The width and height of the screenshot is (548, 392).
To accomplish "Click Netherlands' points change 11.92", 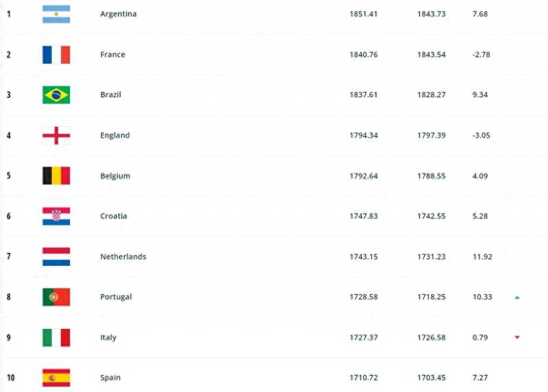I will click(x=482, y=257).
